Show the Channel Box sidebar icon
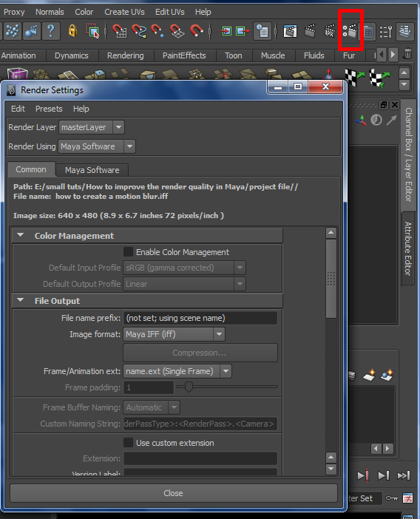The width and height of the screenshot is (420, 519). pyautogui.click(x=368, y=32)
